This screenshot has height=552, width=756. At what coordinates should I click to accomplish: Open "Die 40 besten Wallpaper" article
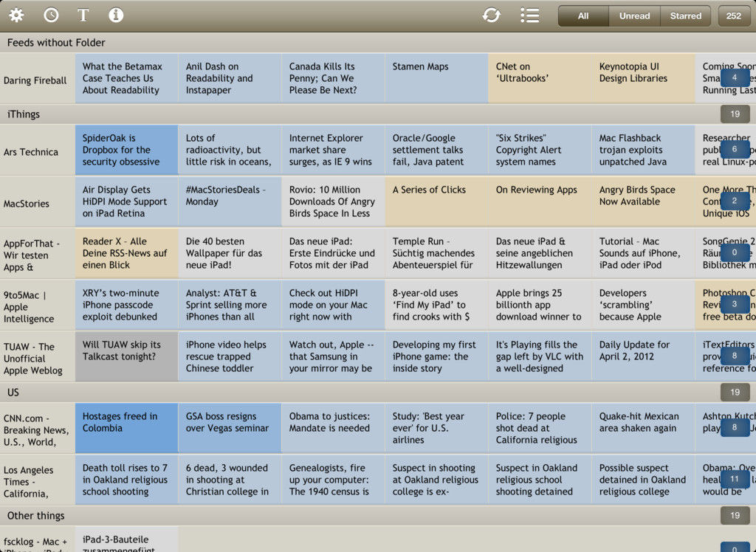click(x=230, y=253)
